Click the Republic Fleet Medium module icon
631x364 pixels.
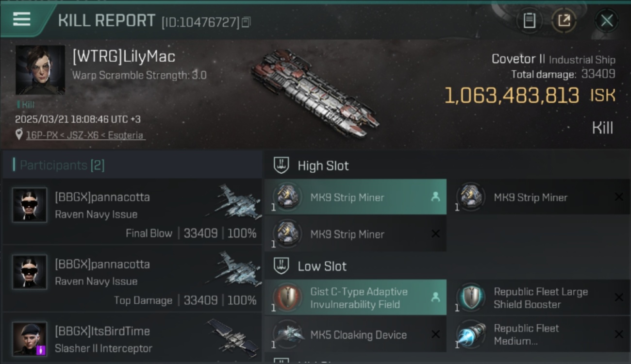470,334
